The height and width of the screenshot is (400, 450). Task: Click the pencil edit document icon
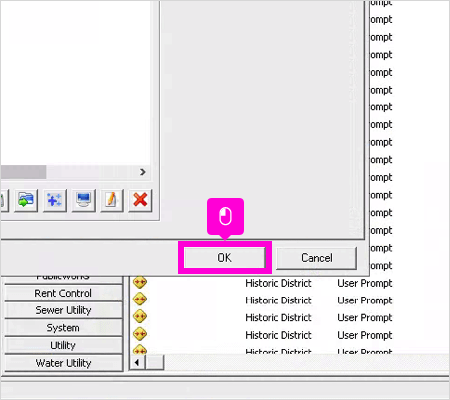112,200
